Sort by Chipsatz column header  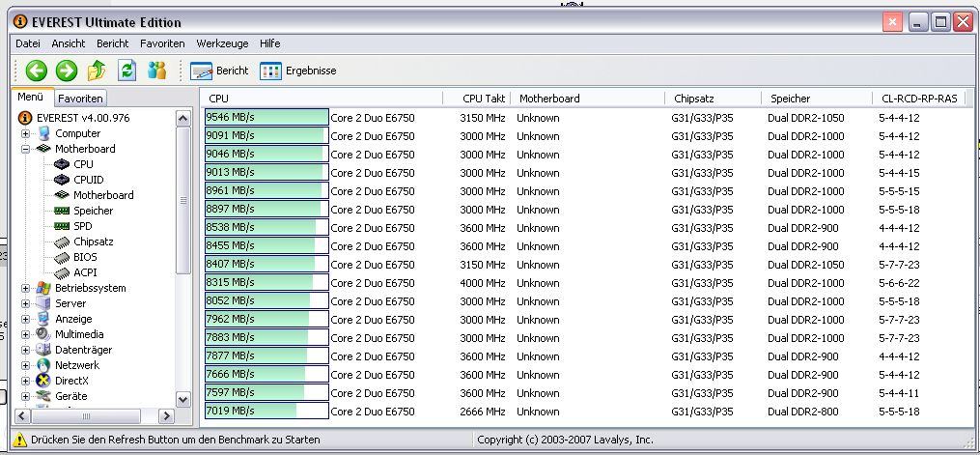714,99
